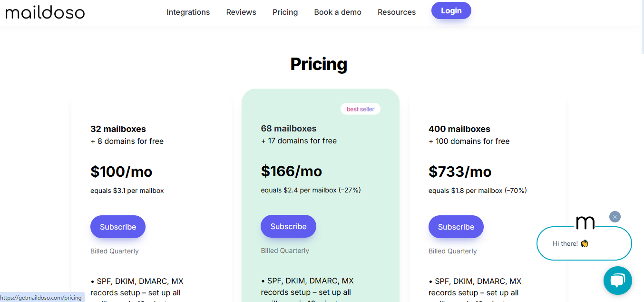This screenshot has height=302, width=644.
Task: Open the Reviews page from the nav
Action: click(x=241, y=12)
